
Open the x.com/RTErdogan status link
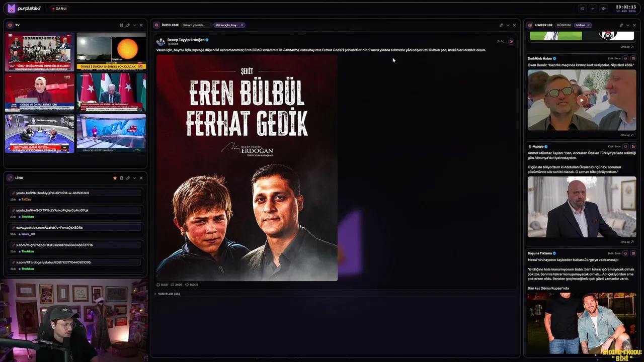(76, 262)
